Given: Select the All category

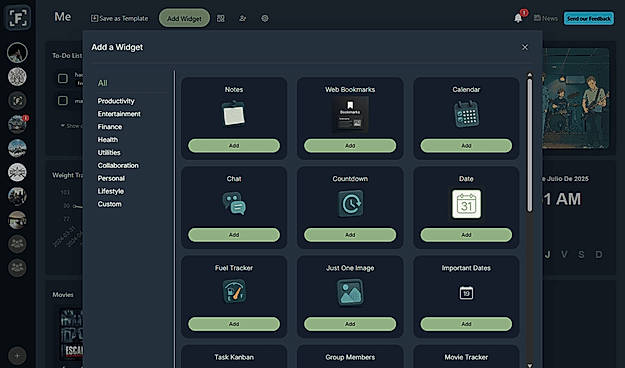Looking at the screenshot, I should 102,83.
